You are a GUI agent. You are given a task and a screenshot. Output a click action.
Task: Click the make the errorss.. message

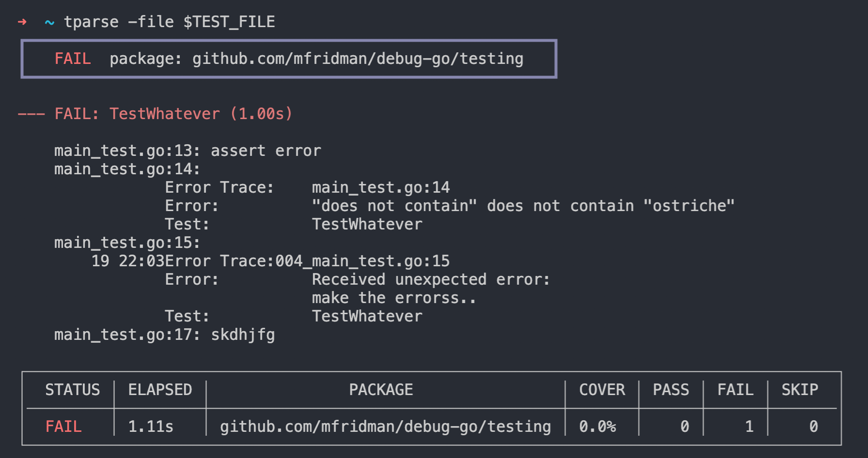tap(394, 298)
